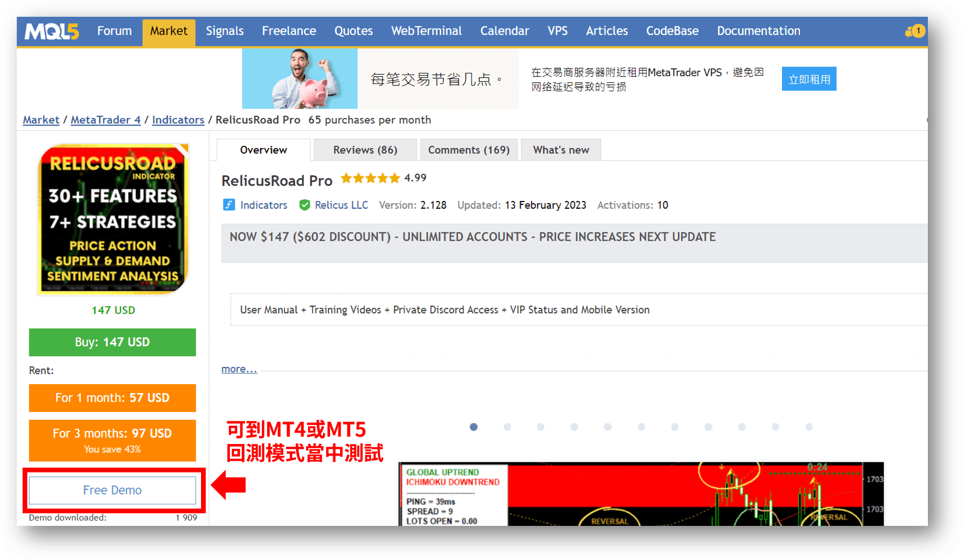Select Market in the navigation bar
Screen dimensions: 962x560
(x=168, y=31)
